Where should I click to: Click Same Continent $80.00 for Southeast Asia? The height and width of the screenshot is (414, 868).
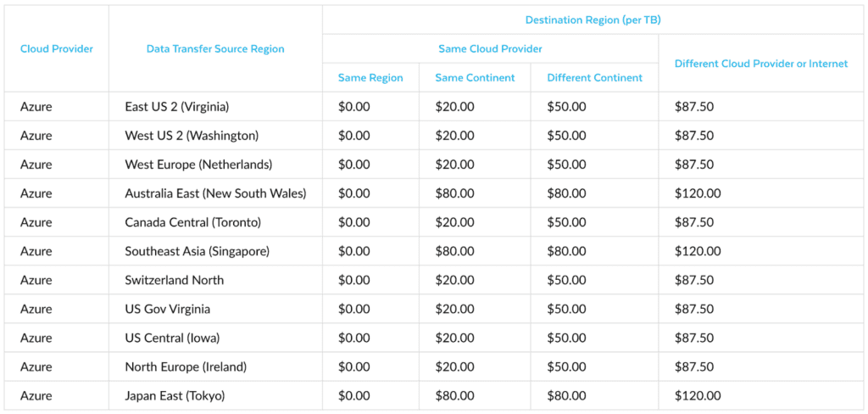coord(454,251)
